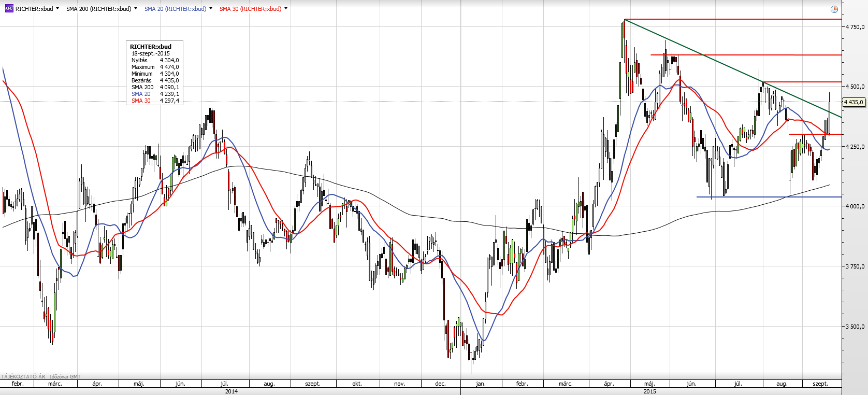The height and width of the screenshot is (395, 868).
Task: Click the Maximum 4 474,0 row
Action: [x=155, y=67]
